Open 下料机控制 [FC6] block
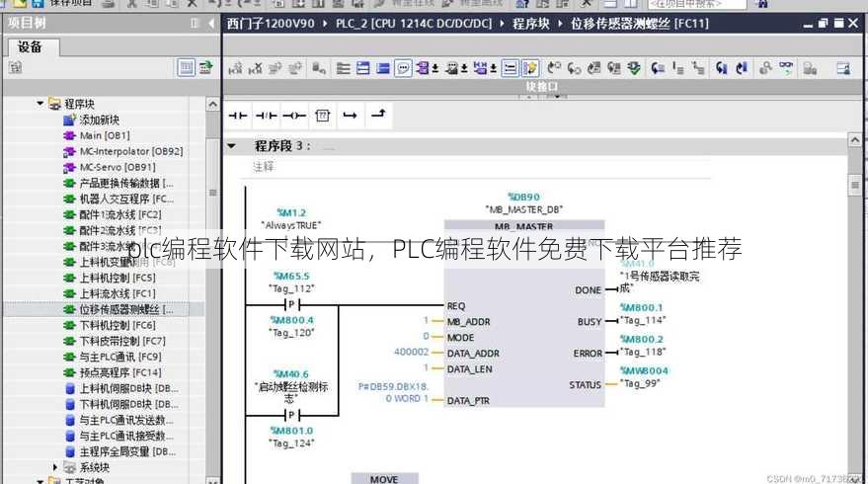Image resolution: width=868 pixels, height=484 pixels. coord(118,325)
